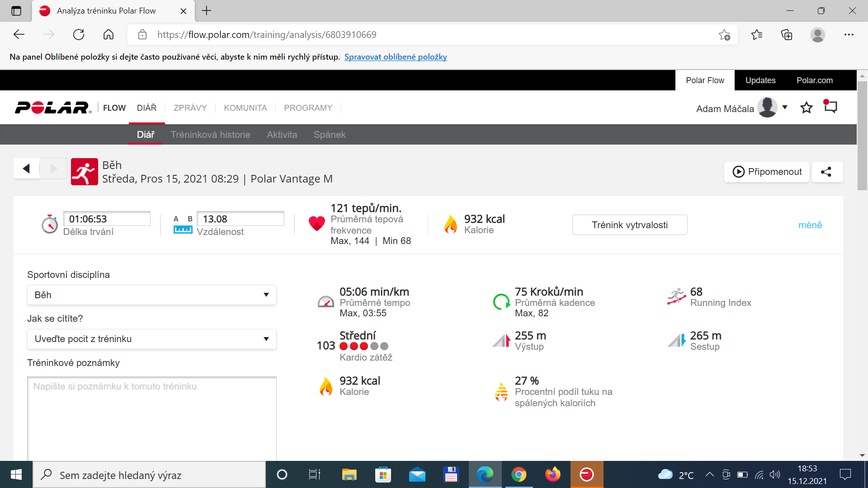Click the red running sport icon
Screen dimensions: 868x488
pyautogui.click(x=85, y=172)
